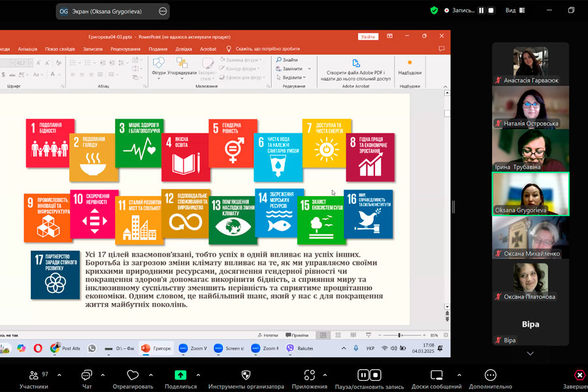The width and height of the screenshot is (588, 392).
Task: Switch to the Рецензування ribbon tab
Action: 125,49
